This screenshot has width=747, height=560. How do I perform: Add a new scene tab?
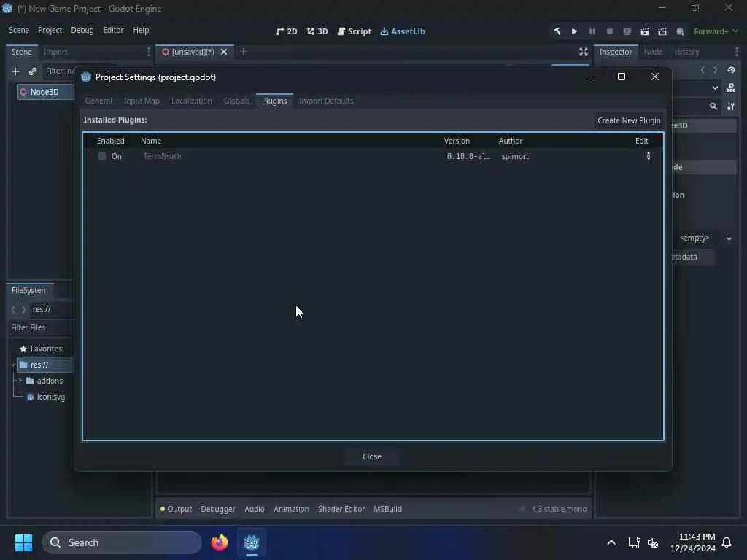coord(244,52)
